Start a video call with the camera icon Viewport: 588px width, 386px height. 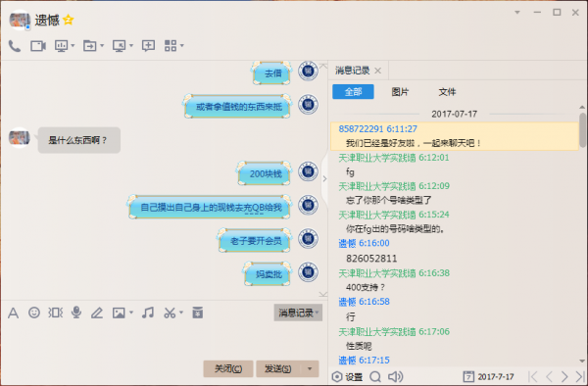(38, 46)
